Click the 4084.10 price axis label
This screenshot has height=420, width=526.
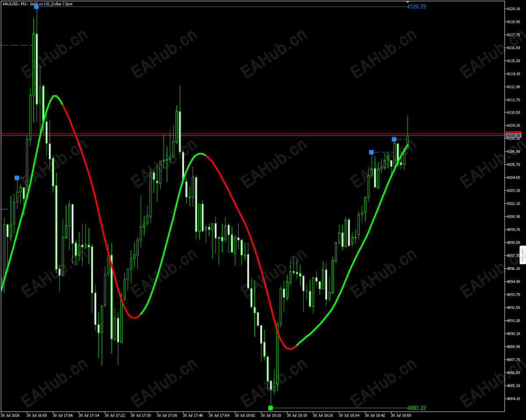tap(513, 398)
